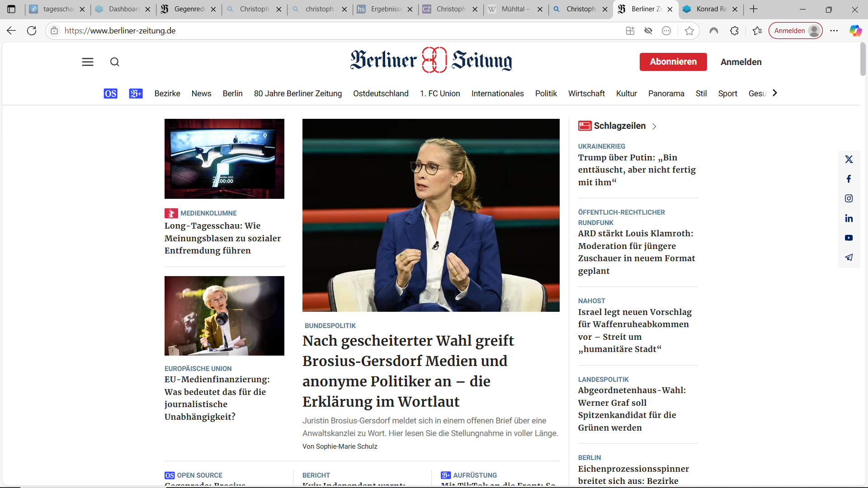Open browser extensions puzzle icon

pyautogui.click(x=734, y=31)
